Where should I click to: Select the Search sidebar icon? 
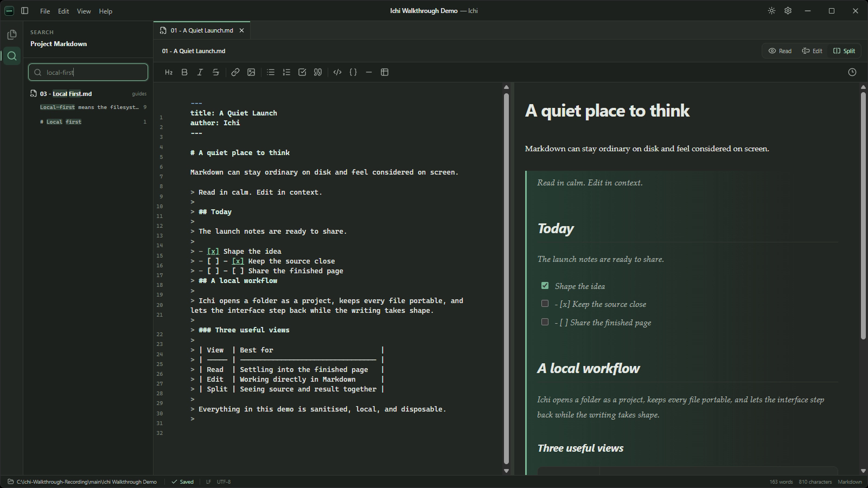coord(11,56)
